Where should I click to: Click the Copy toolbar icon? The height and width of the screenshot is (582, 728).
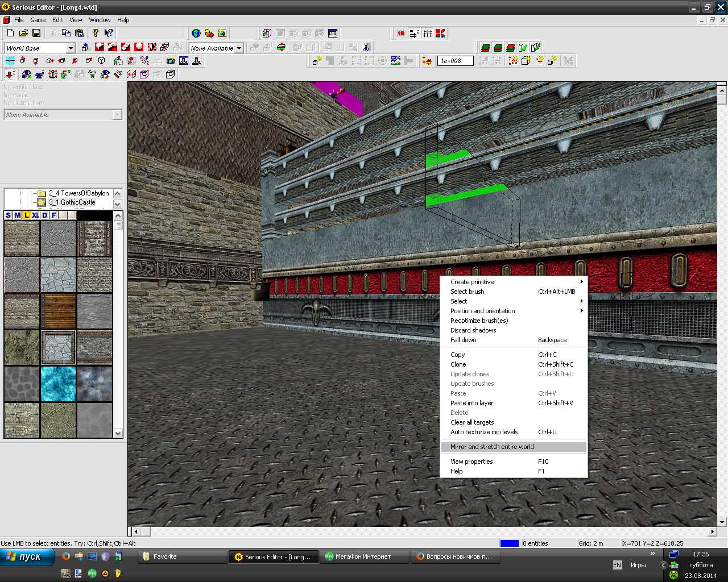coord(66,34)
